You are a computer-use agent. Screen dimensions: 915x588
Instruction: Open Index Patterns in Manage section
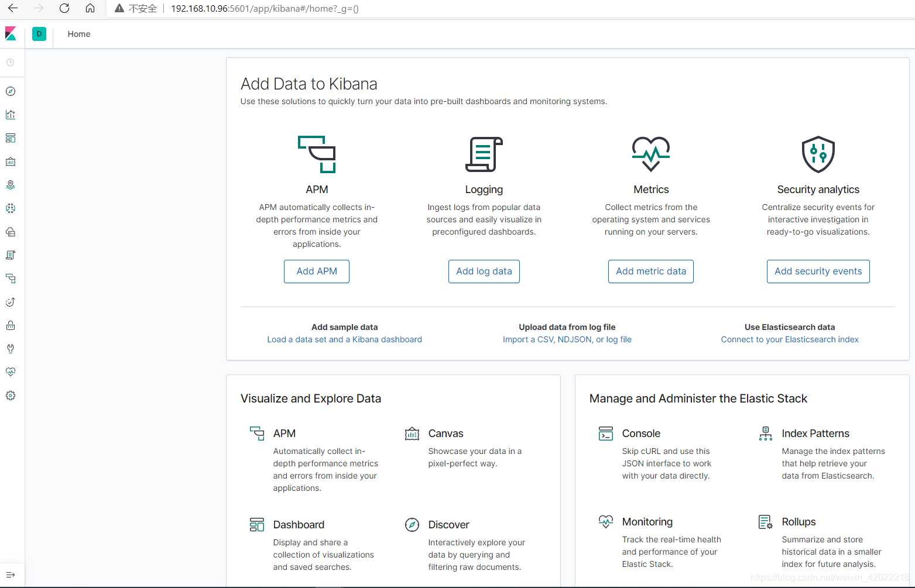click(x=815, y=434)
